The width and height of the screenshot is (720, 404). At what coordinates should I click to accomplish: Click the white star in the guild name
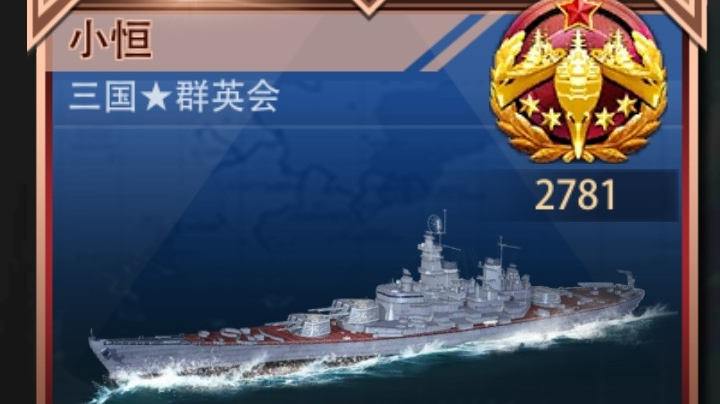[156, 97]
